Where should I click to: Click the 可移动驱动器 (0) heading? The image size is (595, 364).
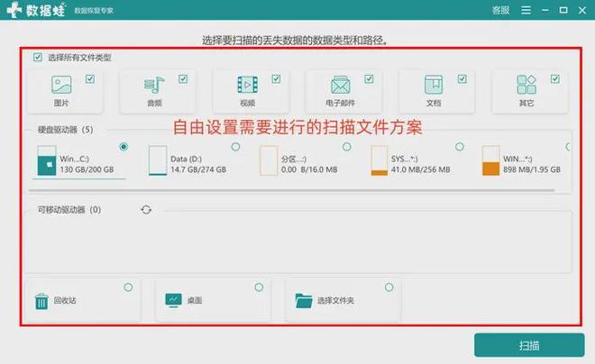(x=69, y=210)
